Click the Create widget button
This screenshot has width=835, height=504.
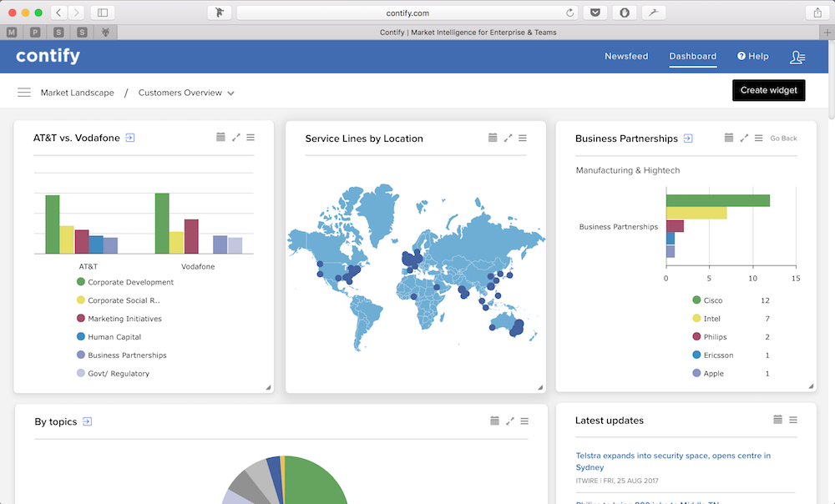(768, 90)
